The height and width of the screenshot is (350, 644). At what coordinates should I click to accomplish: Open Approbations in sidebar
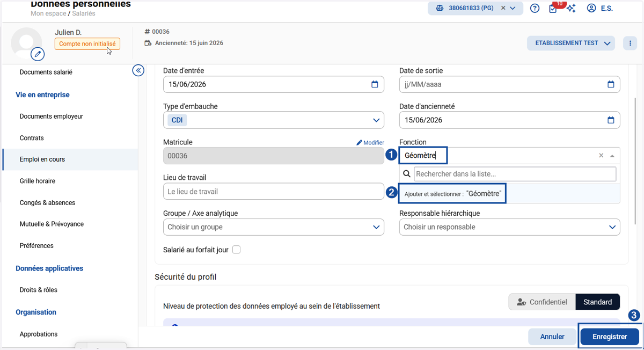[x=39, y=334]
